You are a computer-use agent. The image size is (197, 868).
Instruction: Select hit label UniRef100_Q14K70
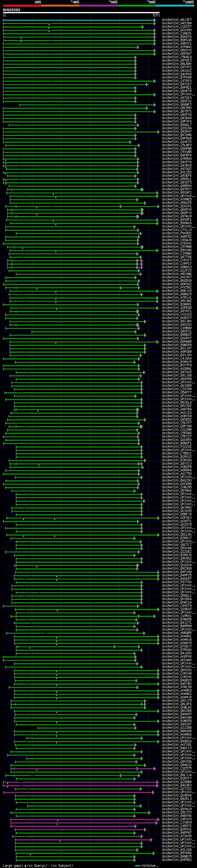coord(177,142)
